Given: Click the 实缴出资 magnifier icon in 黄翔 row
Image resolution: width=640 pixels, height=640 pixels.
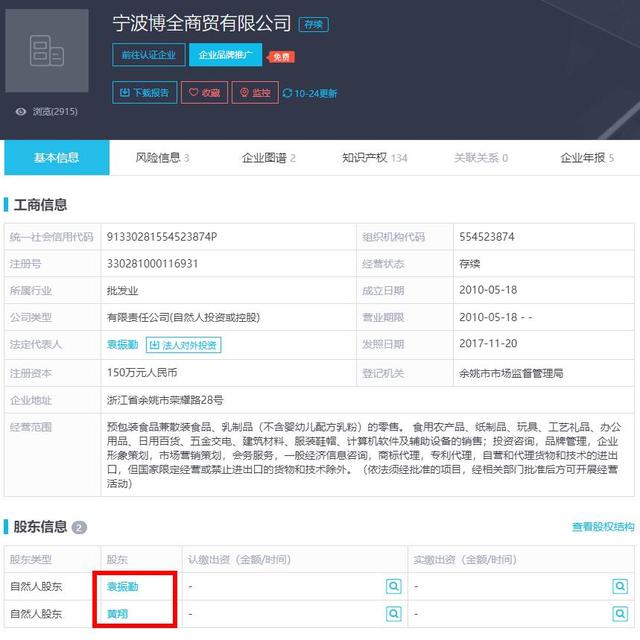Looking at the screenshot, I should click(x=620, y=613).
